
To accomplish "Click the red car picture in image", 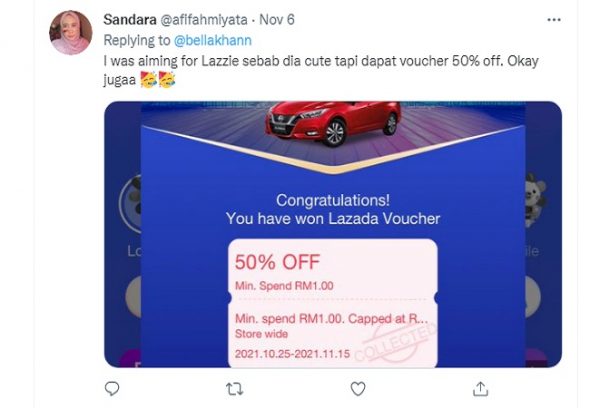I will pos(333,123).
